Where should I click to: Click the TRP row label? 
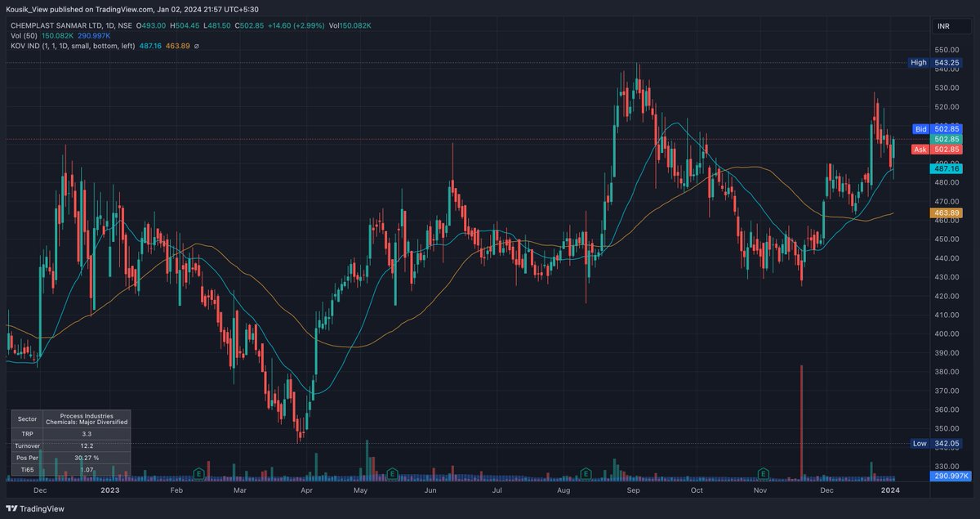pos(27,433)
